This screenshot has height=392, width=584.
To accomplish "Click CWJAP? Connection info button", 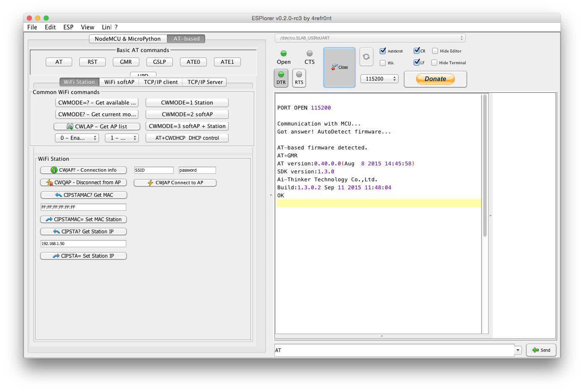I will click(x=83, y=170).
